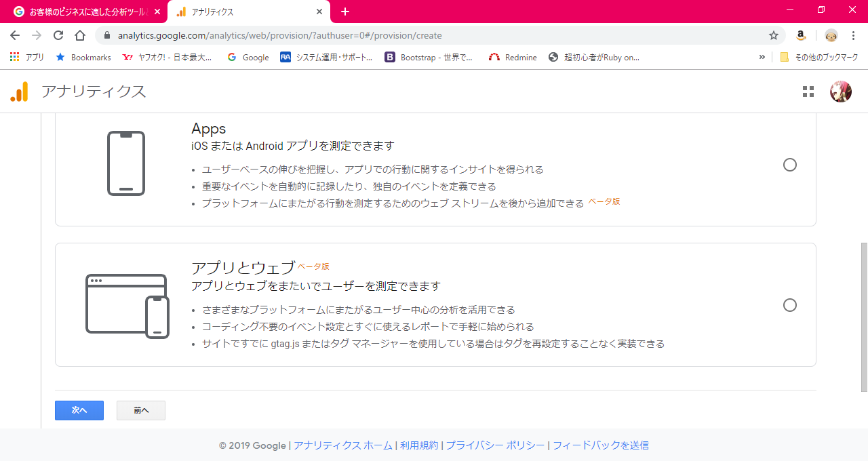Expand hidden bookmarks chevron

coord(762,58)
